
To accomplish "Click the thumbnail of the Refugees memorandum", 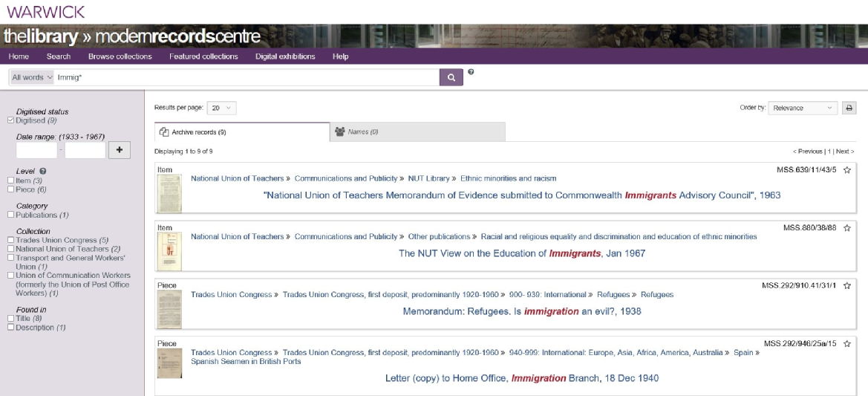I will [x=169, y=309].
